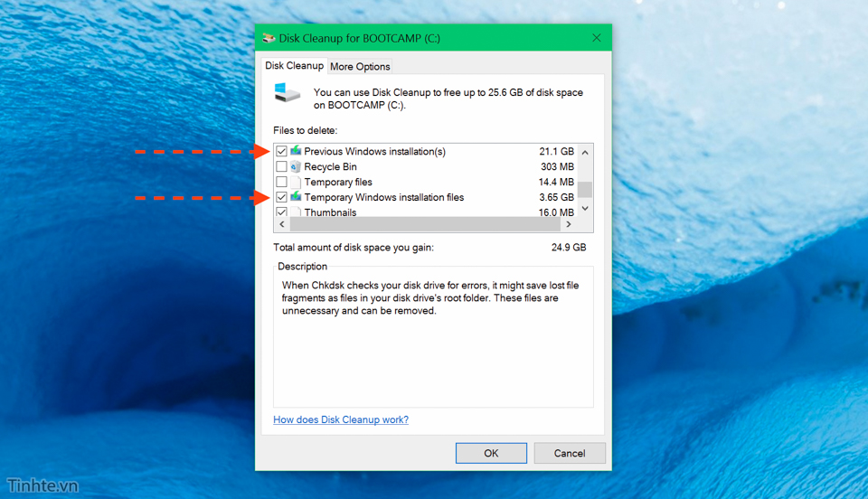The height and width of the screenshot is (499, 868).
Task: Click the 3.65 GB size value
Action: click(556, 197)
